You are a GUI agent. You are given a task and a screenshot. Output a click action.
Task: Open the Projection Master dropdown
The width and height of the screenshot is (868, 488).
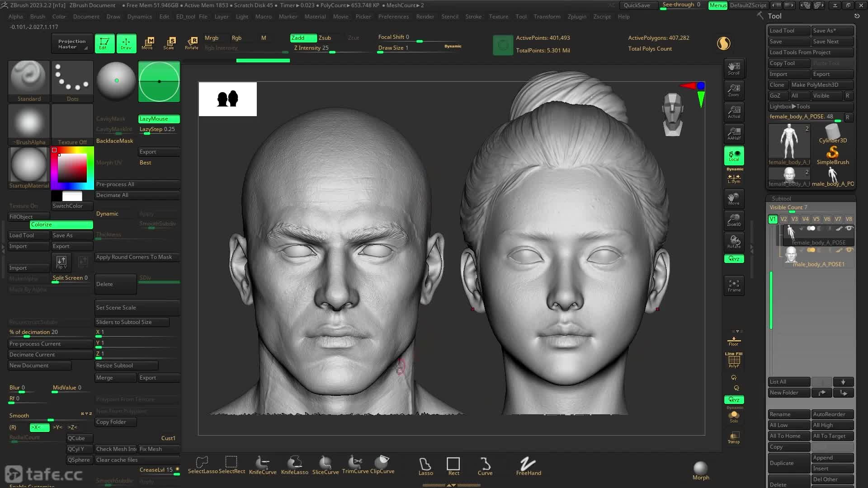pyautogui.click(x=72, y=44)
